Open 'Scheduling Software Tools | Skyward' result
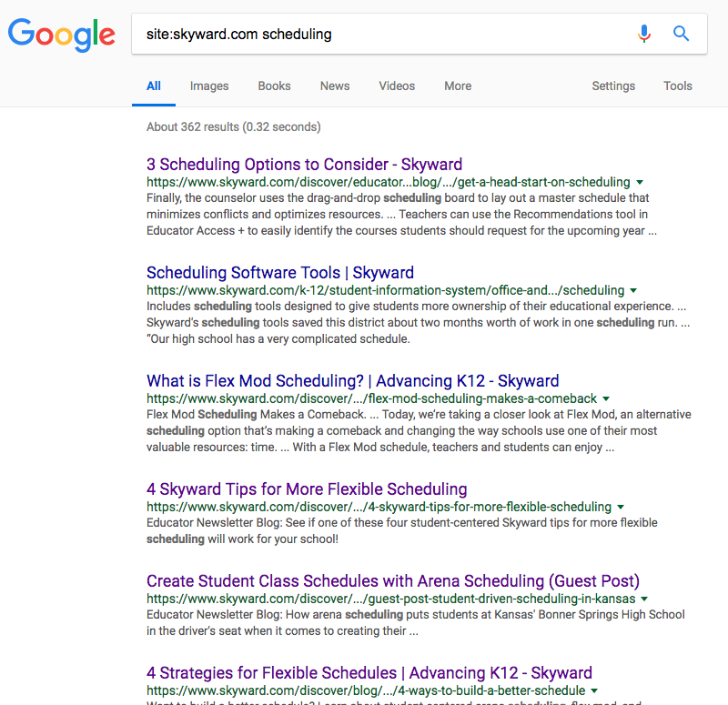This screenshot has width=728, height=705. click(x=280, y=272)
